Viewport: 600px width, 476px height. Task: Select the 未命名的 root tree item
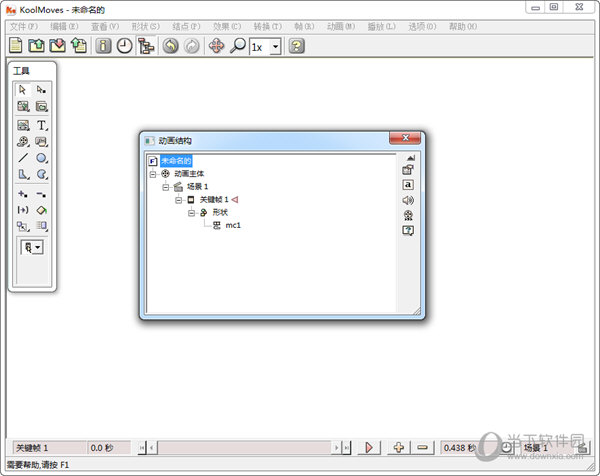pyautogui.click(x=176, y=161)
